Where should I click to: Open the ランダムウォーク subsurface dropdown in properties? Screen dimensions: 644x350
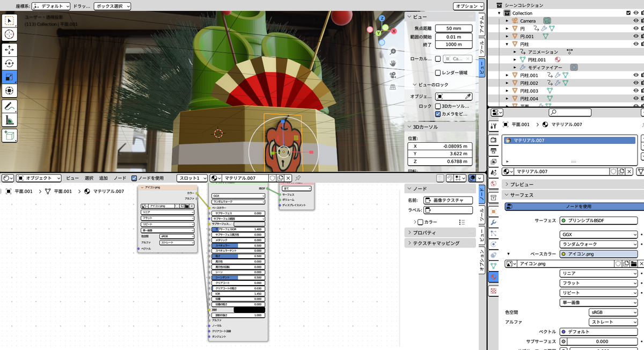click(598, 244)
